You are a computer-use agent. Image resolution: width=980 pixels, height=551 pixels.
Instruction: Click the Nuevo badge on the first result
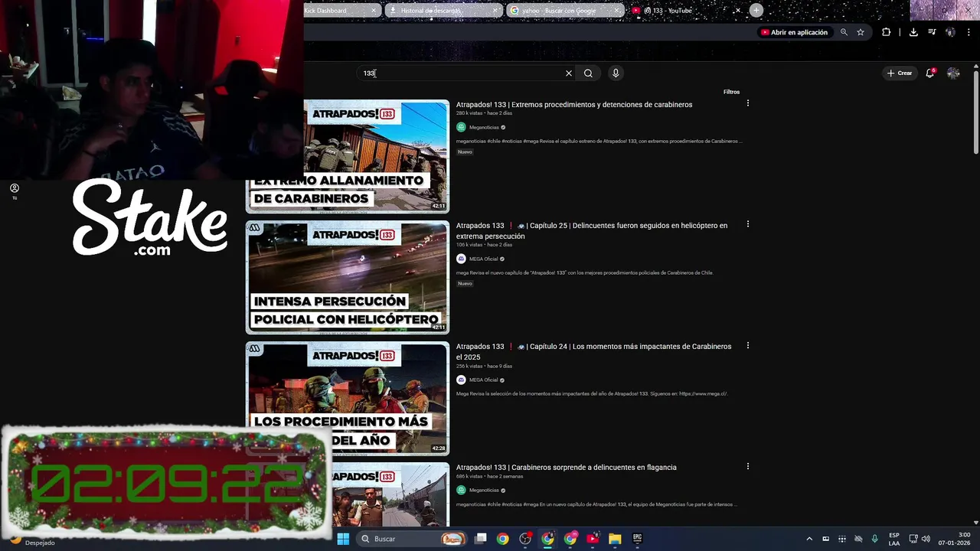click(465, 152)
